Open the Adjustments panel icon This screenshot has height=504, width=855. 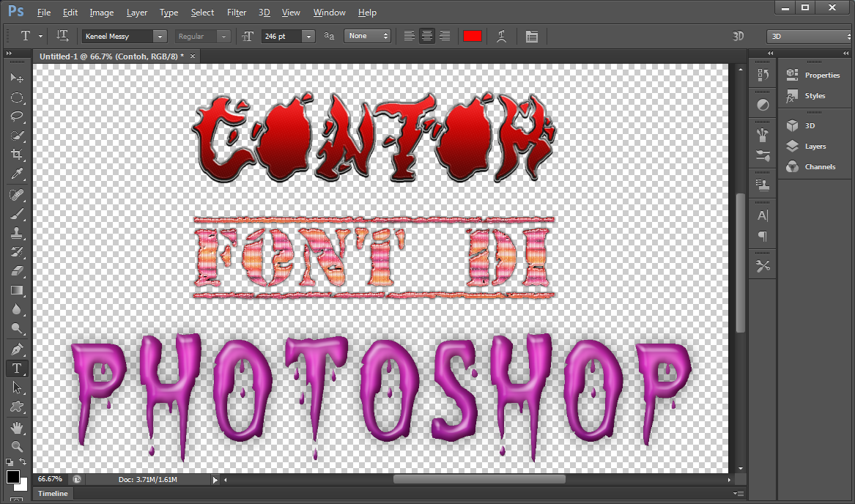click(763, 105)
